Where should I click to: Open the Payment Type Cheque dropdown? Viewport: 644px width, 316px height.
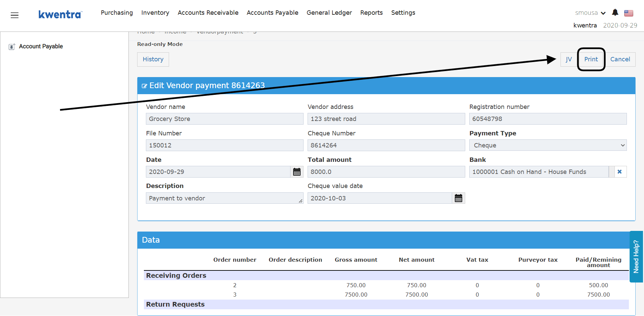click(548, 145)
